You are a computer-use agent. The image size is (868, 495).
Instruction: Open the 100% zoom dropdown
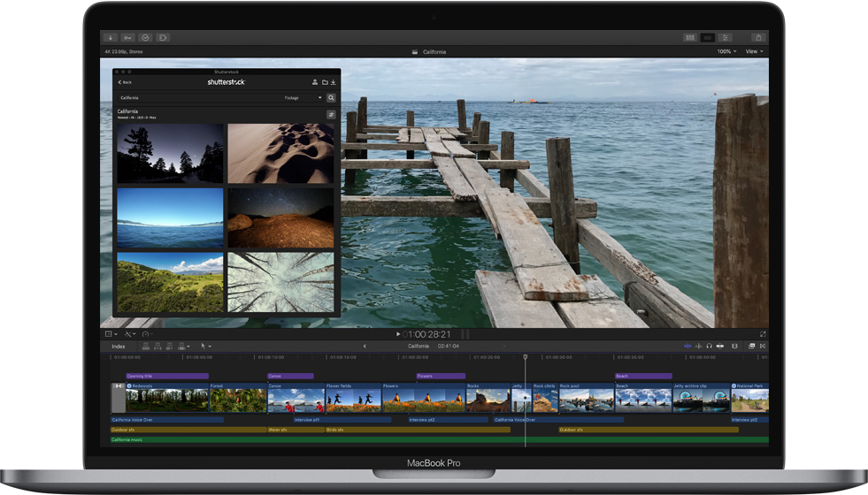726,52
